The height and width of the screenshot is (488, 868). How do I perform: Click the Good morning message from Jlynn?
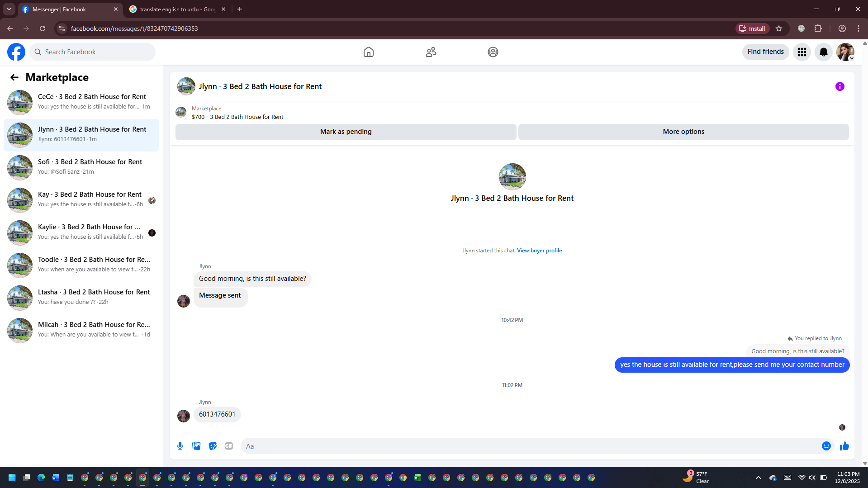click(x=252, y=279)
